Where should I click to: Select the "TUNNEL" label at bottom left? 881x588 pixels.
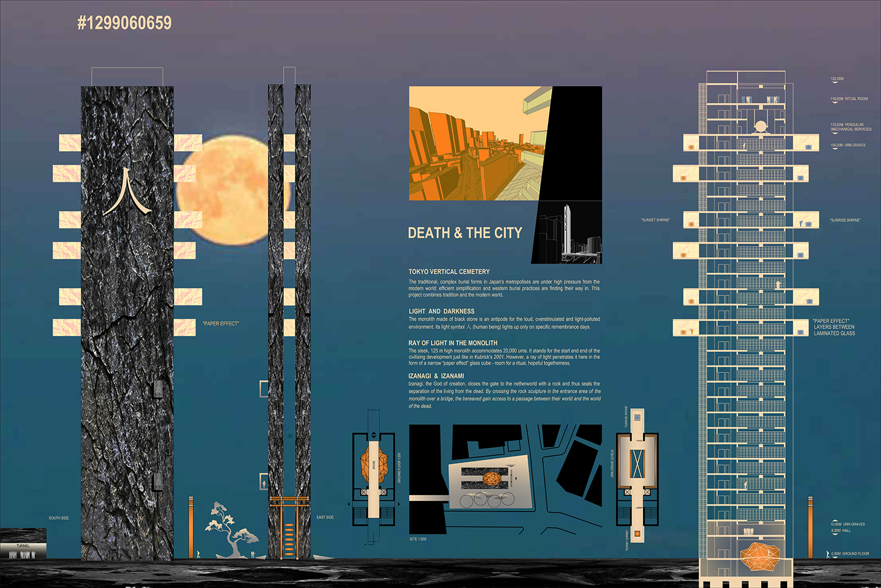click(x=23, y=546)
